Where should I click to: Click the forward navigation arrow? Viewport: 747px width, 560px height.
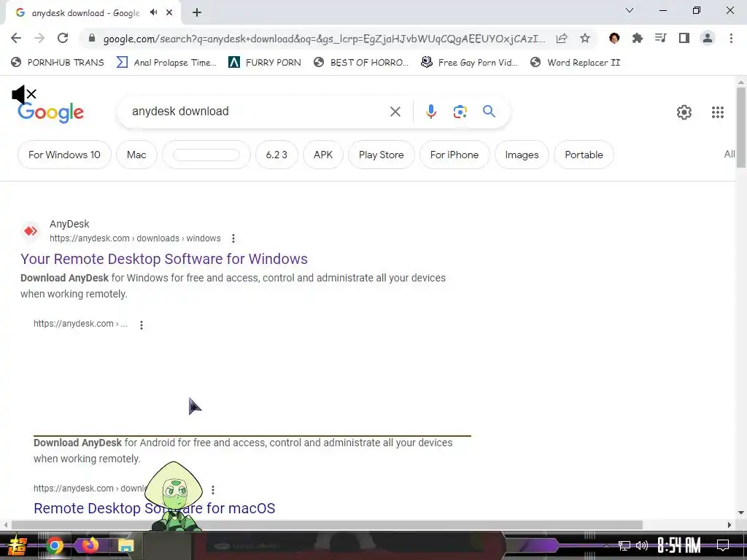(39, 38)
